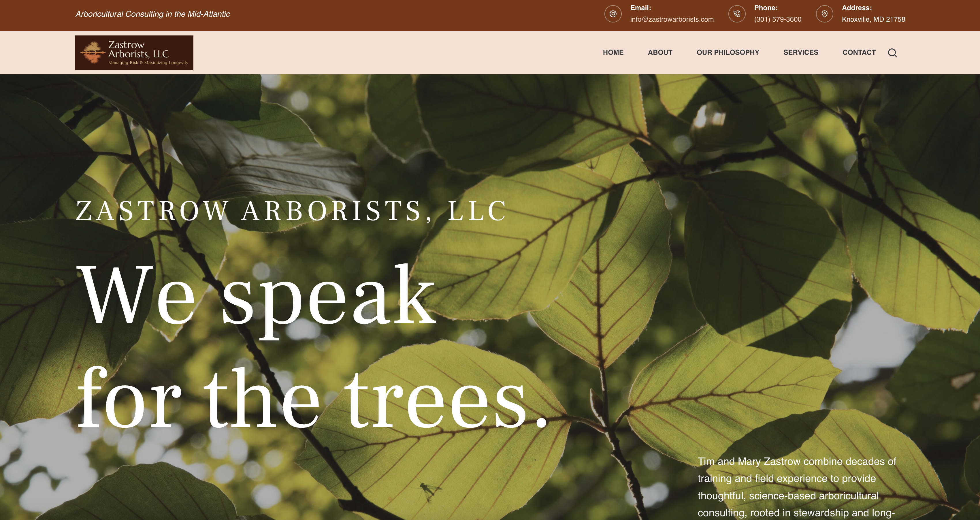Click the email at-sign circle icon

pos(613,14)
